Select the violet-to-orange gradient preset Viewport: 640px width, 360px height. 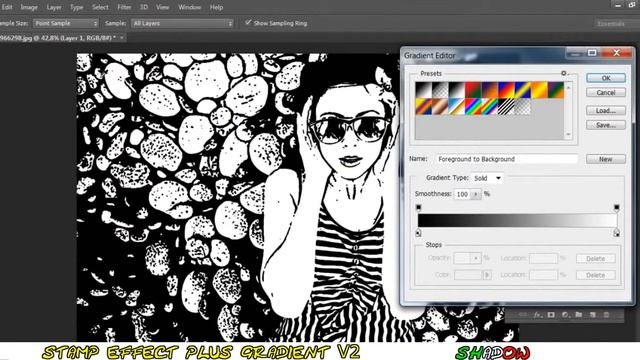(x=489, y=90)
